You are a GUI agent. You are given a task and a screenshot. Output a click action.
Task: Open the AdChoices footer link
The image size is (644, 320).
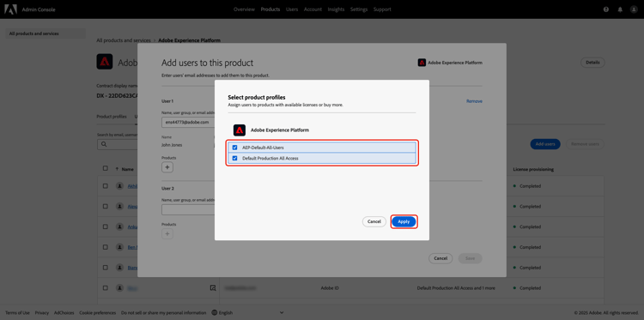click(x=64, y=312)
